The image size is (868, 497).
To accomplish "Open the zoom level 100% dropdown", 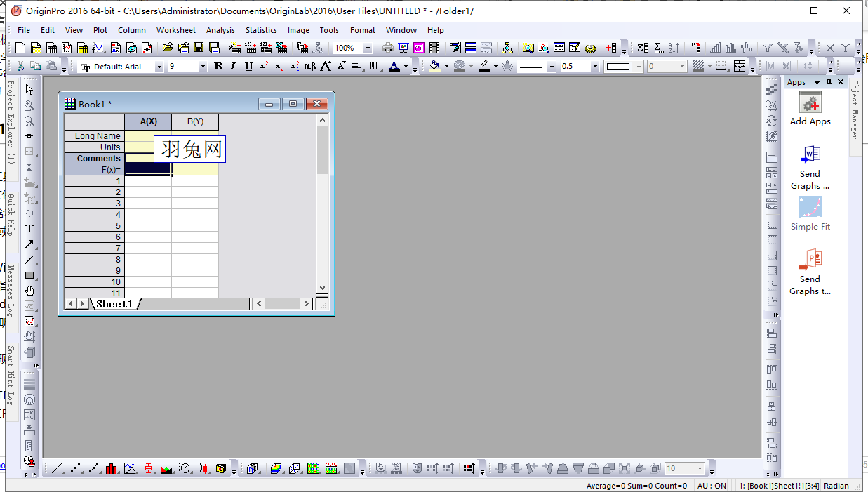I will [x=368, y=48].
